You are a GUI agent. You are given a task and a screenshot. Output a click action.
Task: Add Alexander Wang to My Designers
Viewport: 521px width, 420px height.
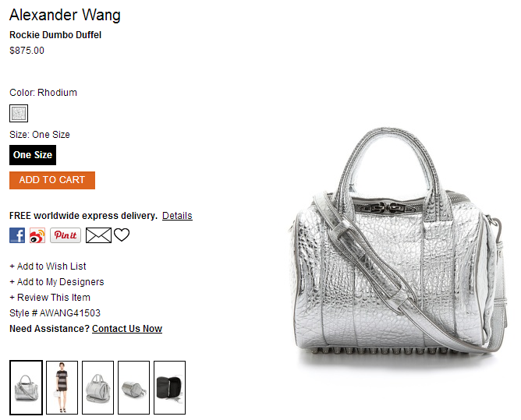(56, 282)
